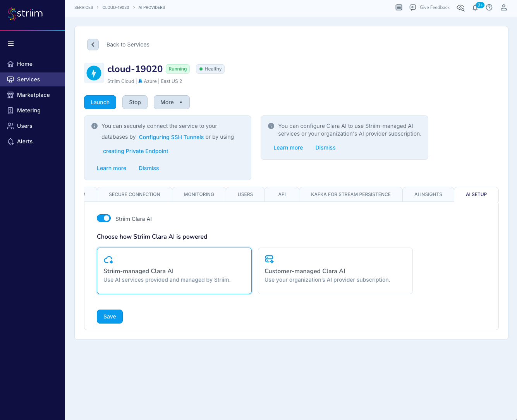Dismiss the Clara AI configuration notice
517x420 pixels.
pyautogui.click(x=325, y=148)
